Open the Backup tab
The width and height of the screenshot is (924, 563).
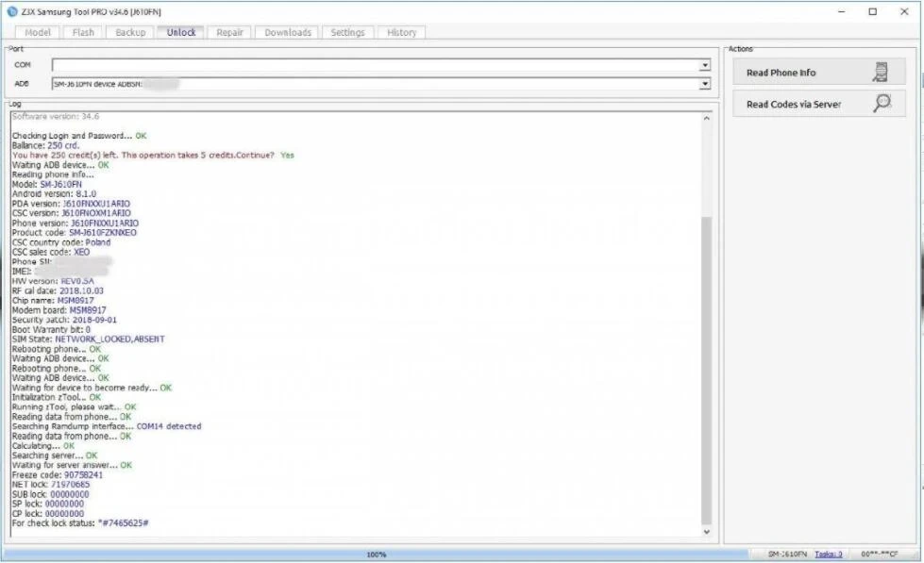tap(130, 32)
